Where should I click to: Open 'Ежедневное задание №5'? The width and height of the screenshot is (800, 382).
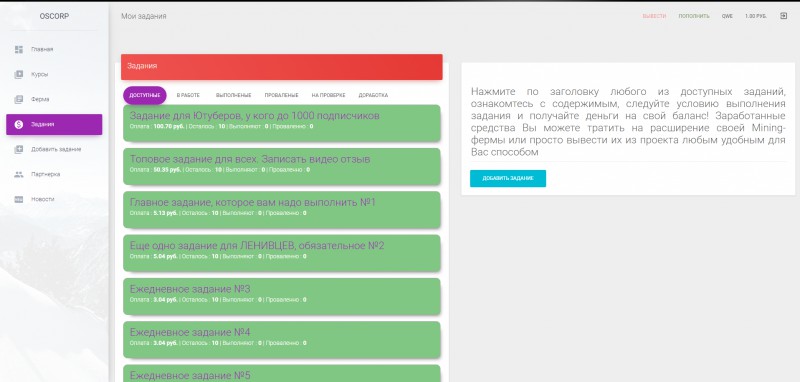[x=190, y=376]
